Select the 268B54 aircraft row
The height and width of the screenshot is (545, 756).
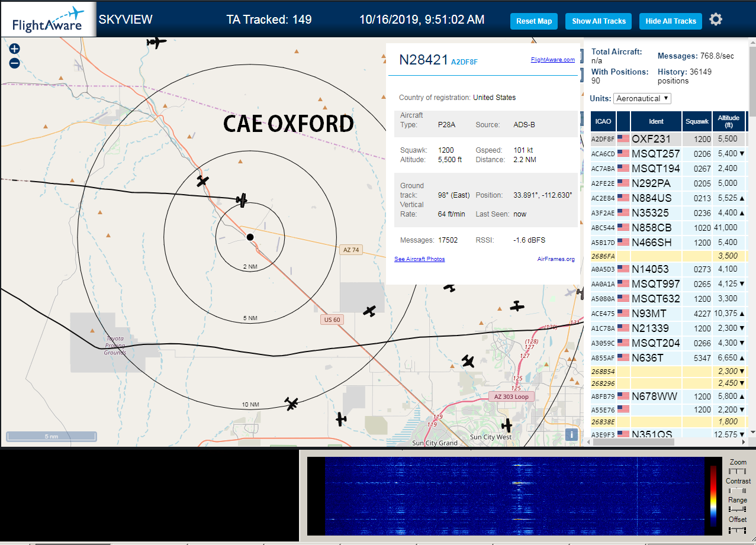pyautogui.click(x=669, y=372)
